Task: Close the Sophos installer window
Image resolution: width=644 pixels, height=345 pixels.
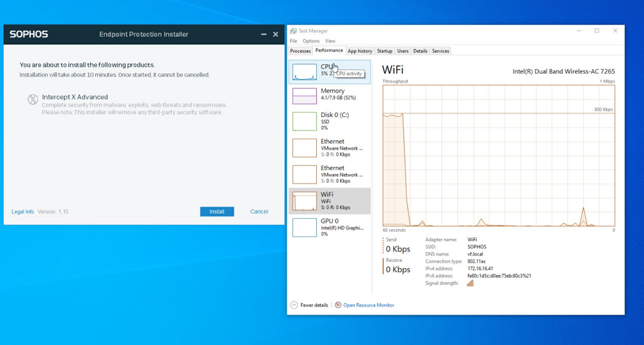Action: [x=275, y=34]
